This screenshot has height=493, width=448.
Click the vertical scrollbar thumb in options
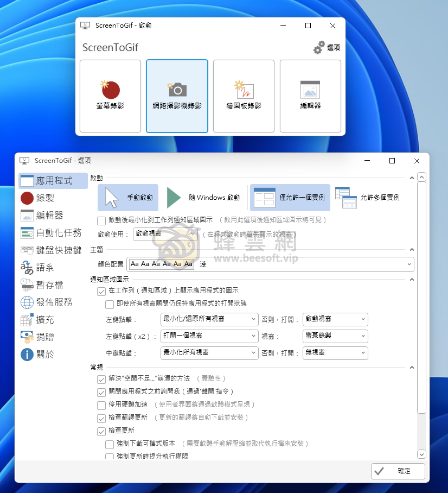pyautogui.click(x=421, y=298)
